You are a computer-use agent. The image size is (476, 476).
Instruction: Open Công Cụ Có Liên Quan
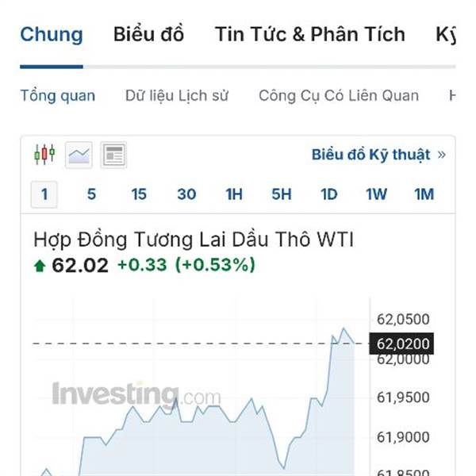coord(339,96)
